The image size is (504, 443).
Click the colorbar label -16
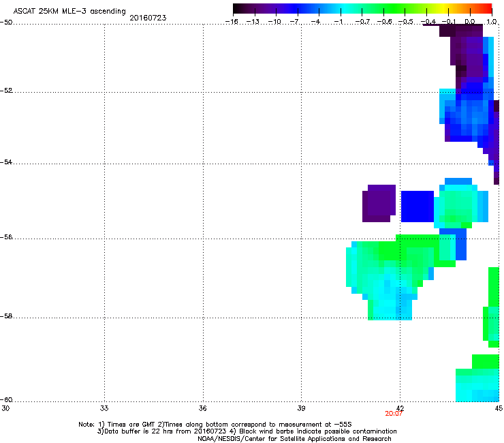pos(232,22)
